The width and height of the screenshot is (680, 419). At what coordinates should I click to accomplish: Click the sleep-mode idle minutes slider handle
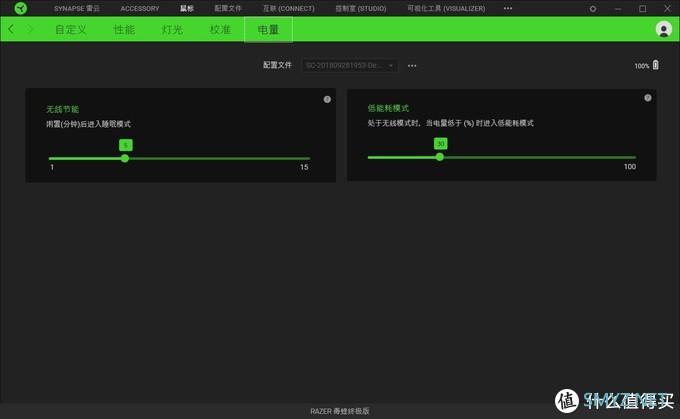pyautogui.click(x=125, y=157)
